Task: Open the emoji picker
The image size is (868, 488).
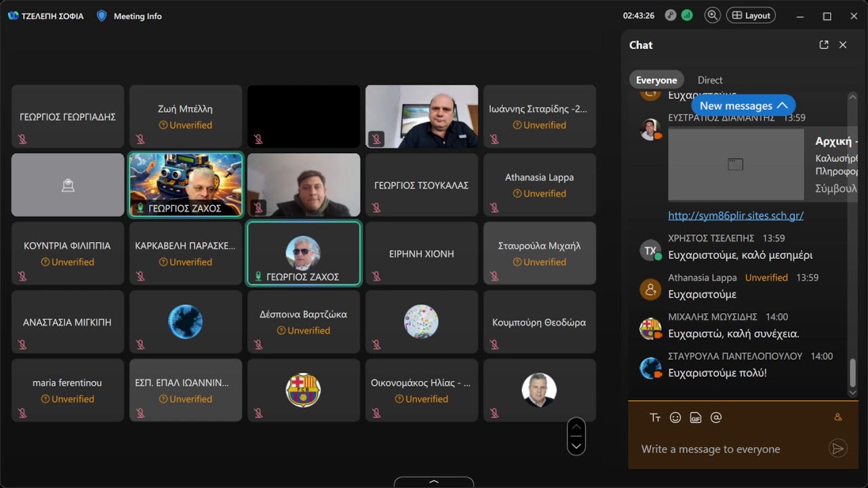Action: [x=675, y=418]
